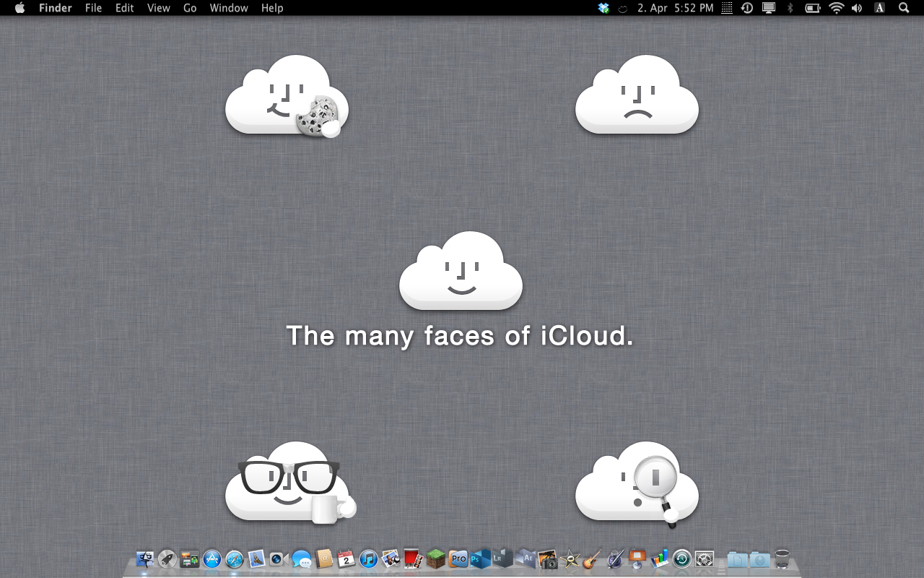This screenshot has height=578, width=924.
Task: Launch Keynote podium icon in Dock
Action: [x=637, y=558]
